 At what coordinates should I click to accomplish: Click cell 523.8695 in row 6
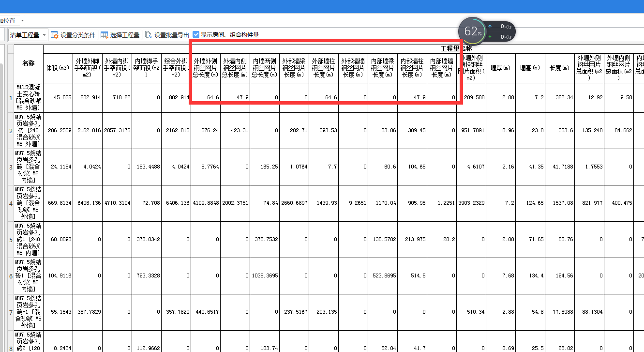pos(383,276)
